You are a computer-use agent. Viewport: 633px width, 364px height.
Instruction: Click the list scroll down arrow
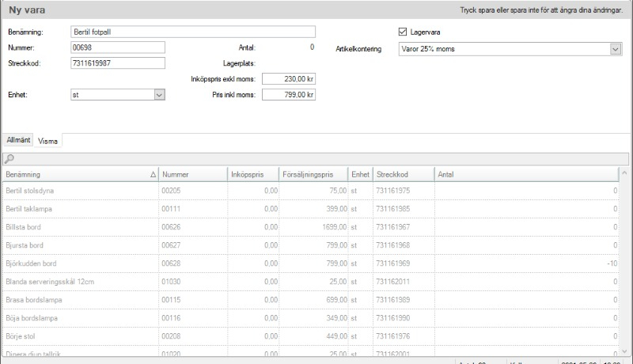[624, 351]
